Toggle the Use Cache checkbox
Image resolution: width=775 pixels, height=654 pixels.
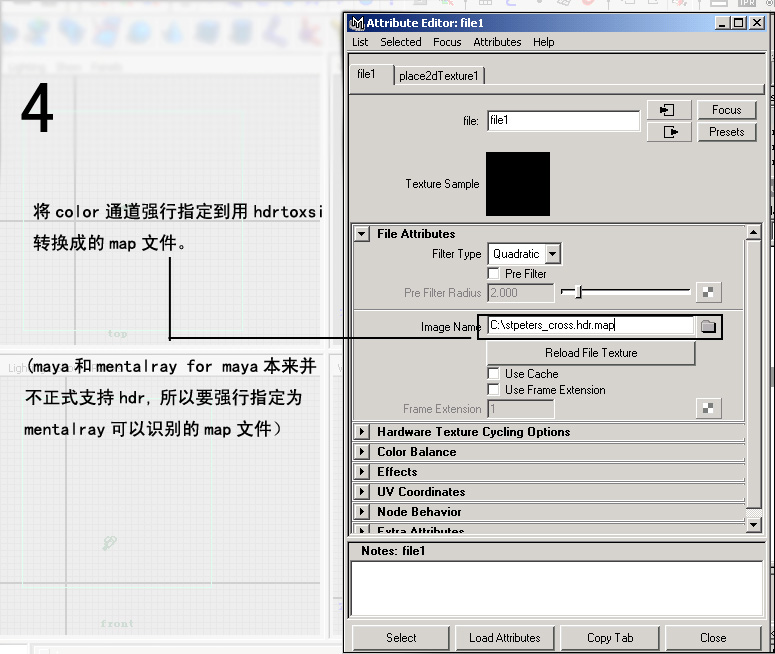pyautogui.click(x=493, y=373)
